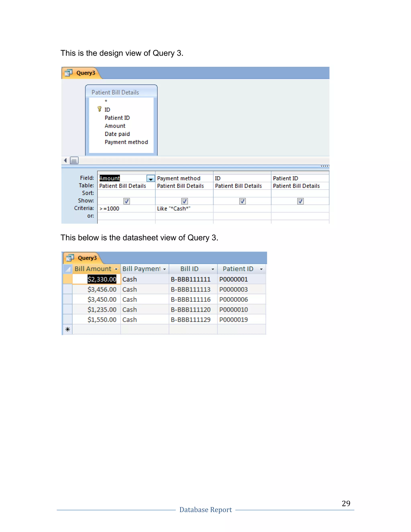Select the Query3 datasheet tab
Image resolution: width=411 pixels, height=532 pixels.
83,258
